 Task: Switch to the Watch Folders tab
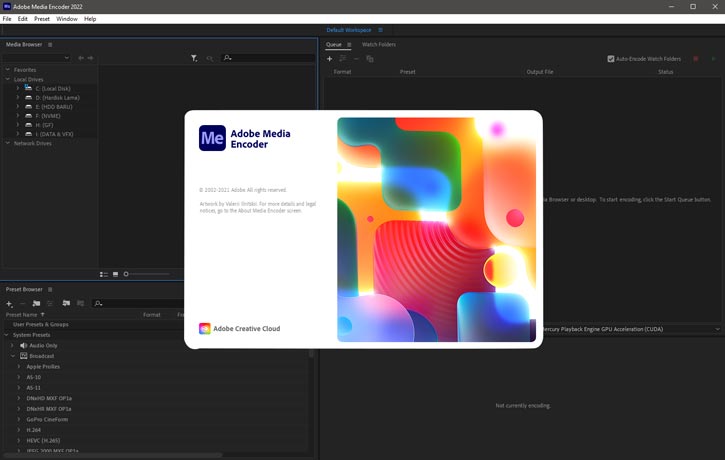(379, 44)
